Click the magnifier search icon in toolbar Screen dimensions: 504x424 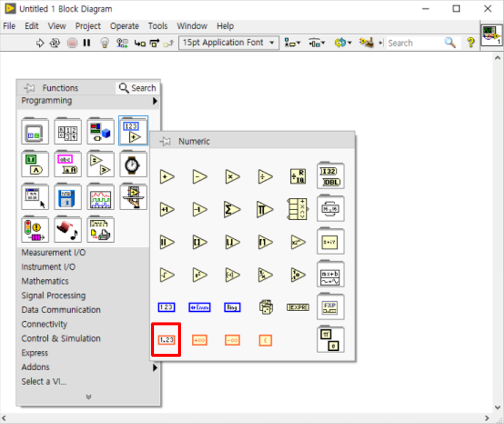click(x=450, y=43)
